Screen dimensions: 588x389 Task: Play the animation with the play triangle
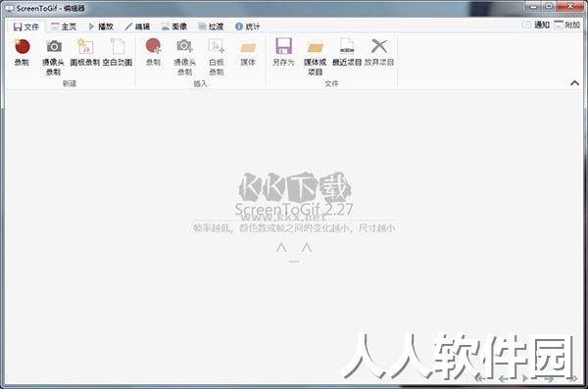pyautogui.click(x=525, y=378)
